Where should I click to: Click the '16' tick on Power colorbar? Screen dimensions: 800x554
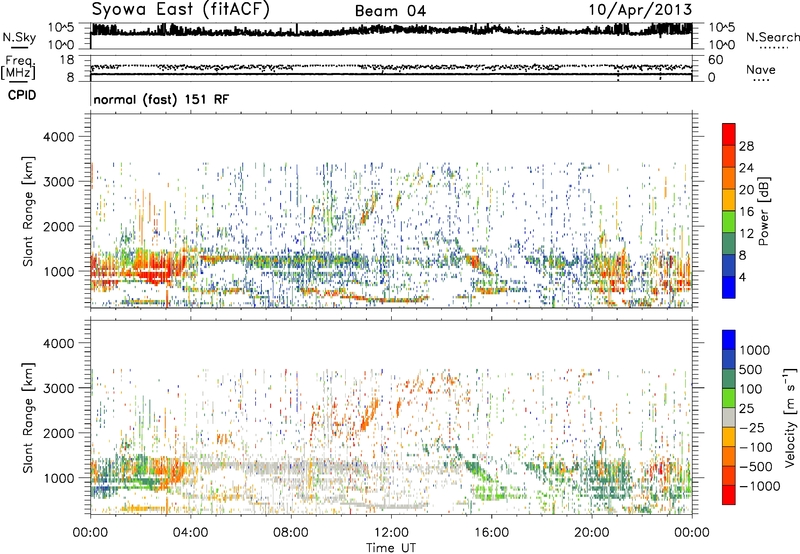(x=746, y=212)
